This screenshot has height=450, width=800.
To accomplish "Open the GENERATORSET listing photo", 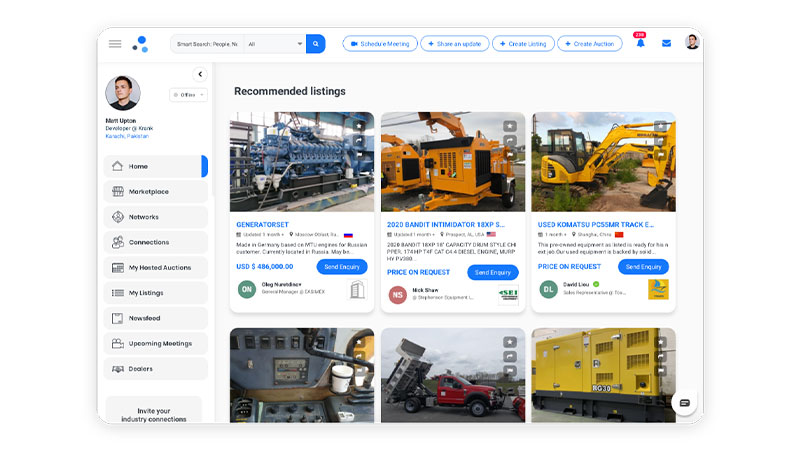I will (302, 162).
